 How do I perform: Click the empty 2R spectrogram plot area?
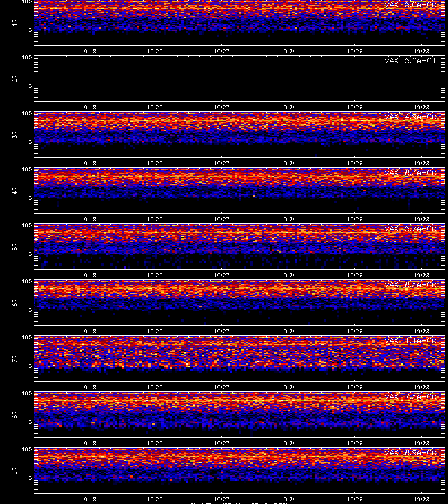click(240, 79)
